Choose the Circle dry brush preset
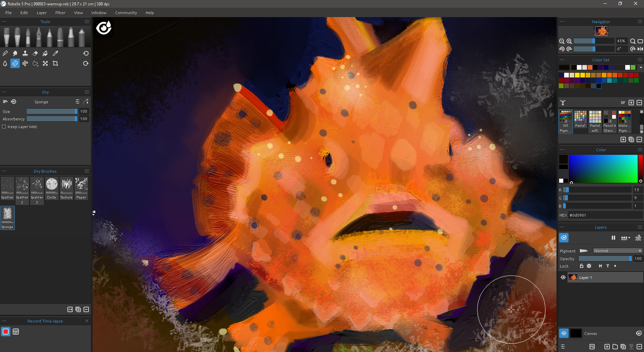Image resolution: width=644 pixels, height=352 pixels. tap(52, 189)
